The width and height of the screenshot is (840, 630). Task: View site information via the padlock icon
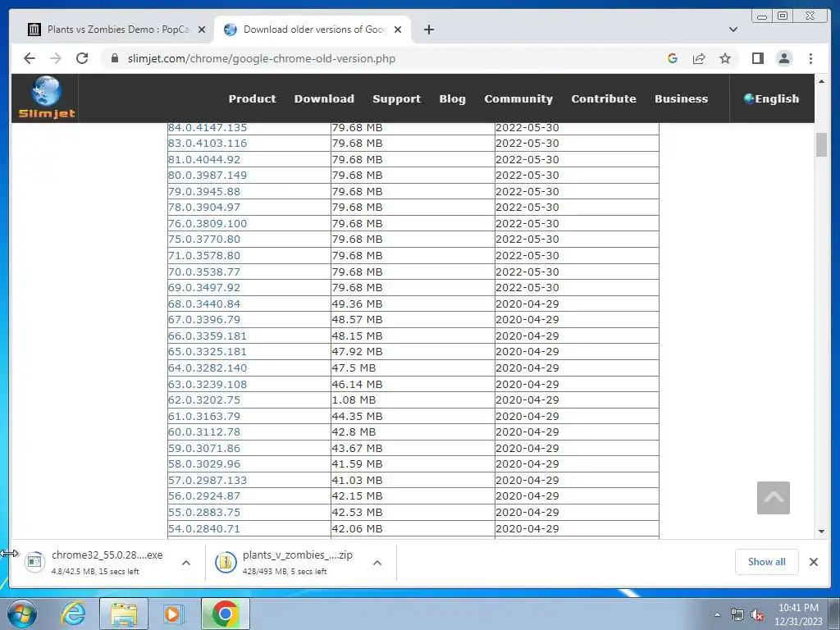pyautogui.click(x=114, y=58)
